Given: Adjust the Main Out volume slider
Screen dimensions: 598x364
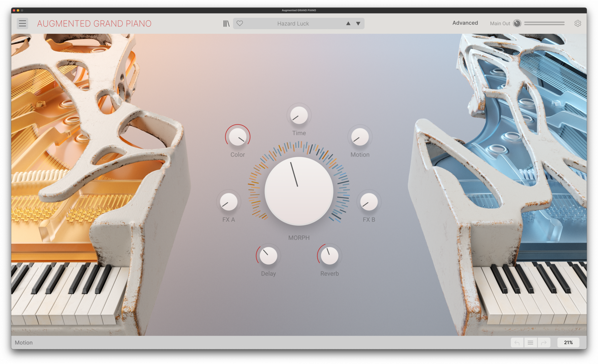Looking at the screenshot, I should (544, 23).
